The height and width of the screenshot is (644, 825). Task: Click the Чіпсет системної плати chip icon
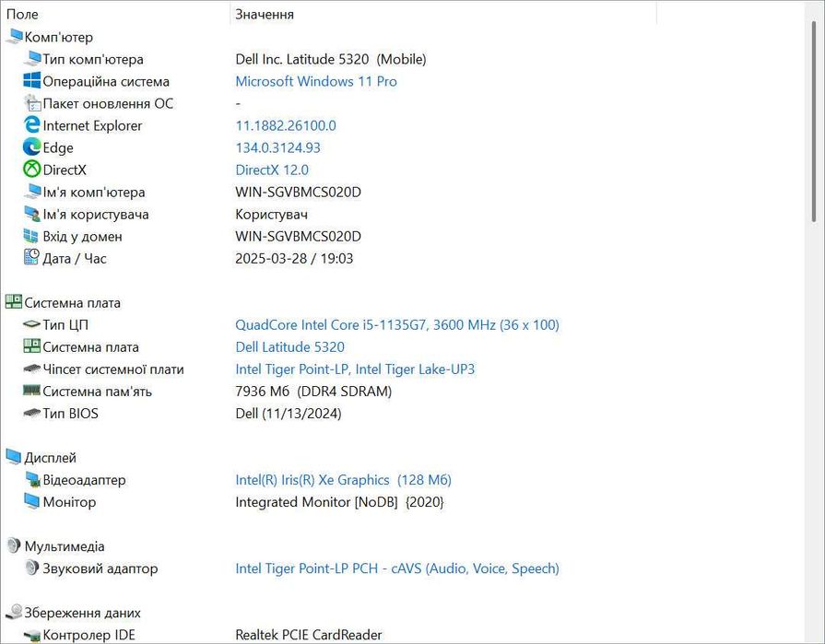click(32, 369)
